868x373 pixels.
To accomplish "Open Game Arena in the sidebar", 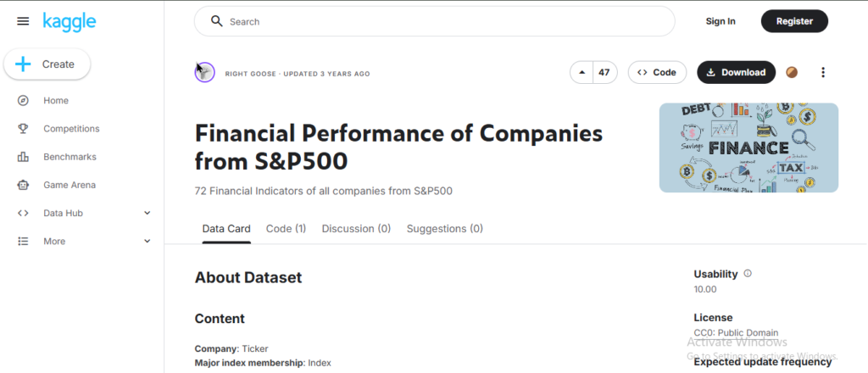I will click(x=69, y=185).
